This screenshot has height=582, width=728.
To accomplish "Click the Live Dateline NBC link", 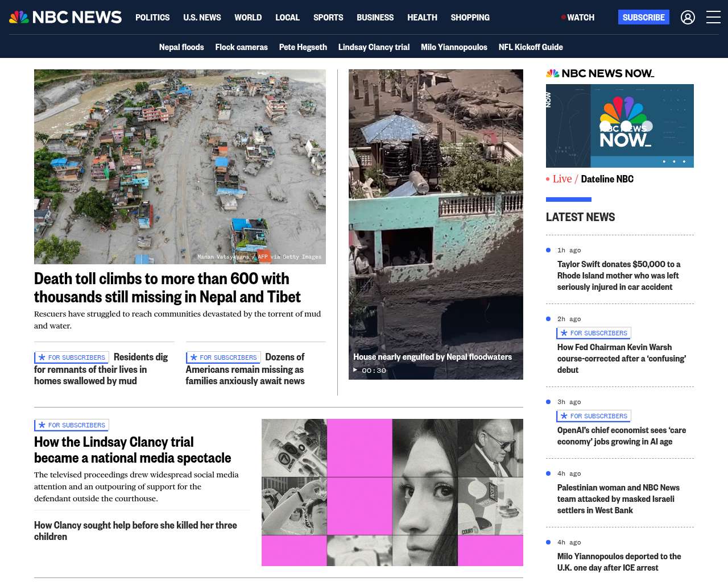I will (590, 179).
